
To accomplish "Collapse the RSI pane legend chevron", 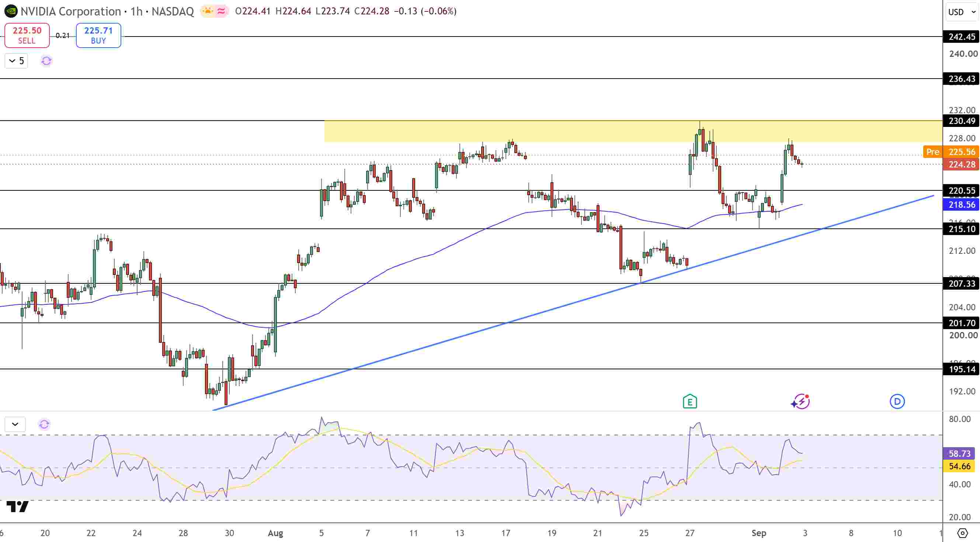I will pyautogui.click(x=15, y=424).
